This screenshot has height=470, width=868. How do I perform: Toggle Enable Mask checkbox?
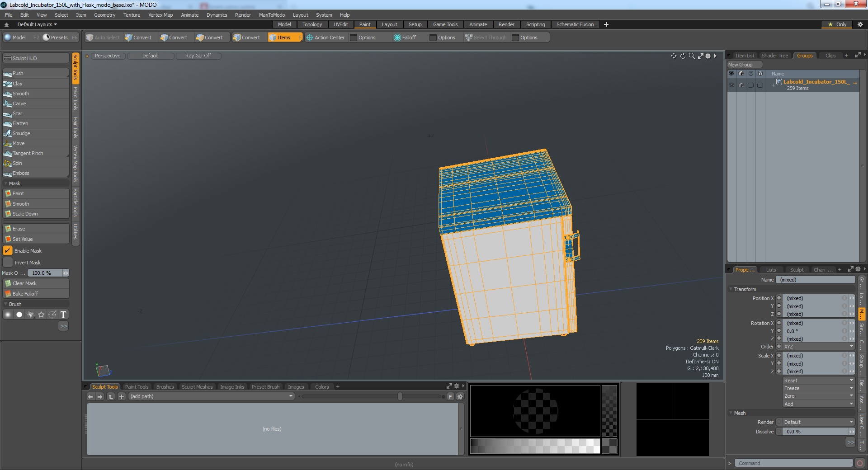[8, 251]
